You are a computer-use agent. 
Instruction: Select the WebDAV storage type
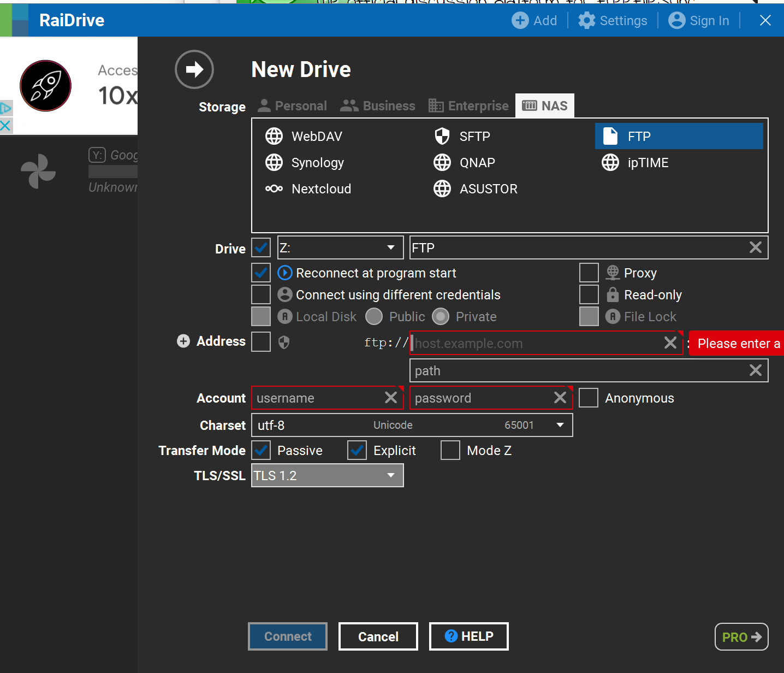click(304, 136)
